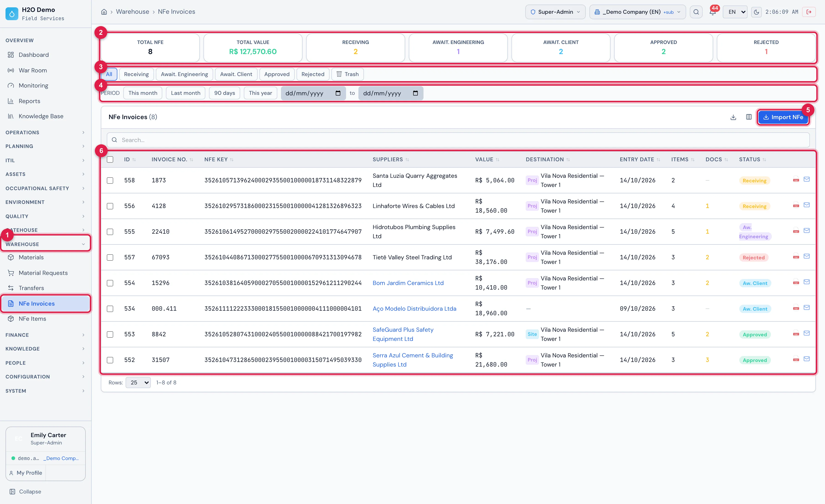Click email icon for invoice 552
The width and height of the screenshot is (825, 504).
(807, 359)
